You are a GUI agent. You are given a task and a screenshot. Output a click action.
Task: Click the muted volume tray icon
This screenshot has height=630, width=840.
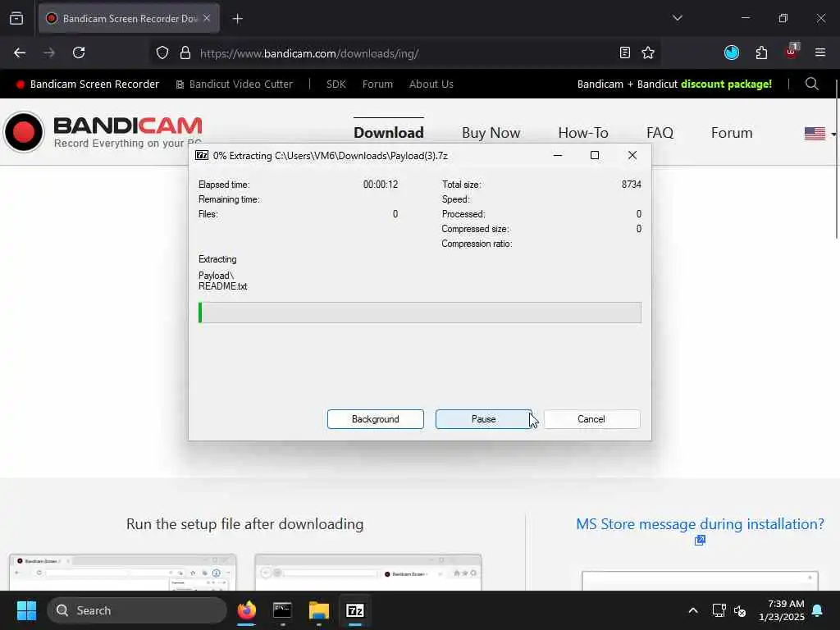741,610
